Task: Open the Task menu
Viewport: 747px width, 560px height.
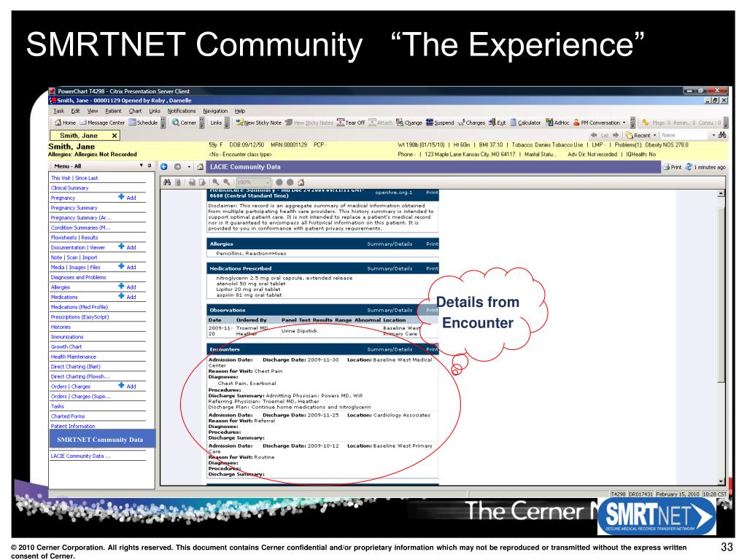Action: pyautogui.click(x=58, y=111)
